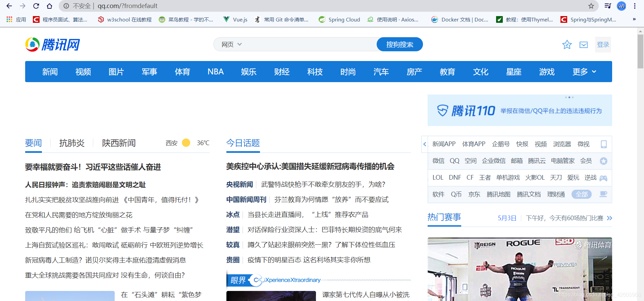This screenshot has height=301, width=644.
Task: Click the address bar URL qq.com
Action: (x=127, y=6)
